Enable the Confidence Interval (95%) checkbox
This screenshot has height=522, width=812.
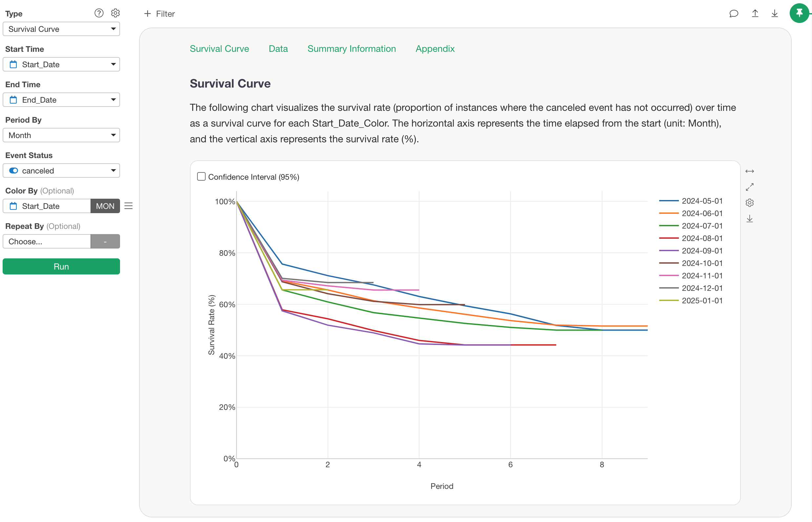point(201,176)
